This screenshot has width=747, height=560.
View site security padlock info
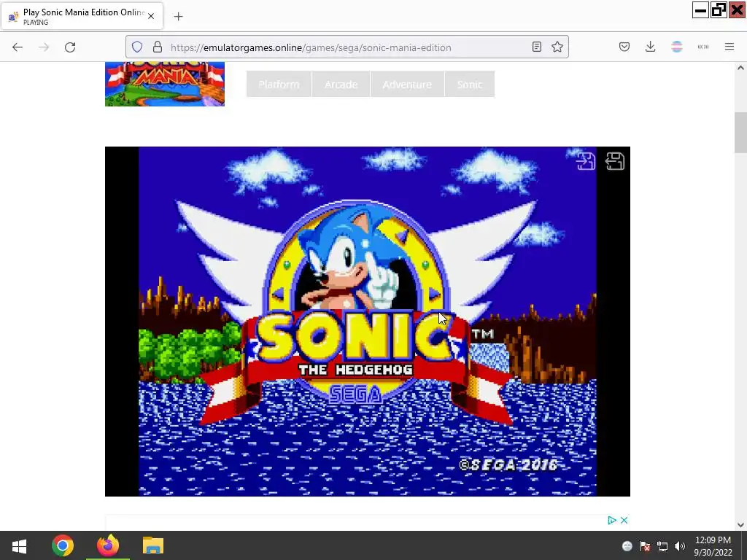pos(158,47)
